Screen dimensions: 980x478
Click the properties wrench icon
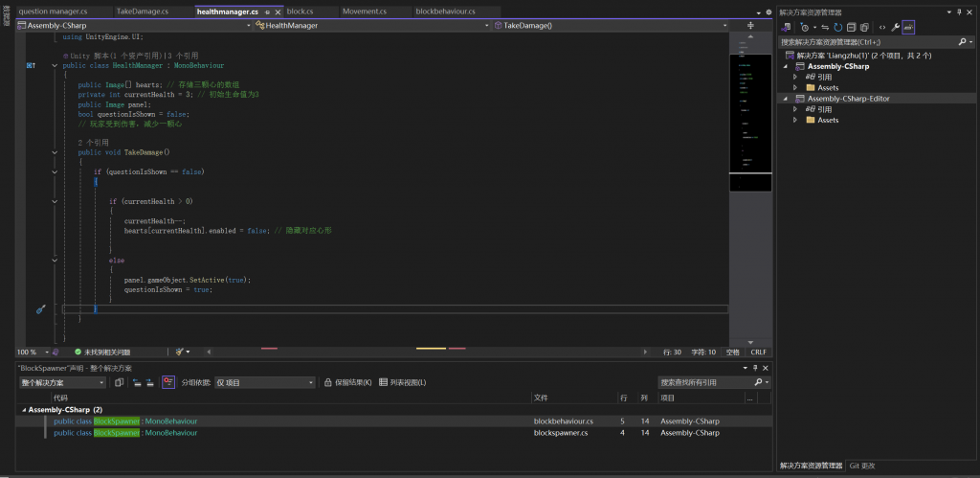pyautogui.click(x=895, y=27)
